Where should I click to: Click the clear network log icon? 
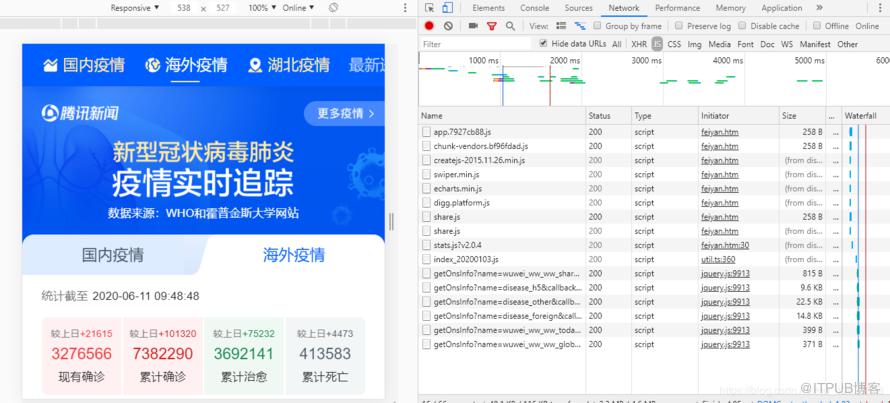448,26
